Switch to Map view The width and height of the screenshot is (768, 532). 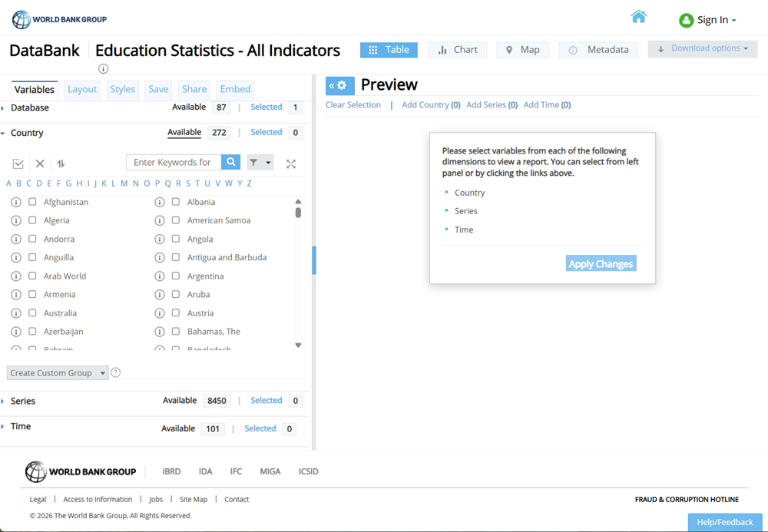[x=522, y=50]
